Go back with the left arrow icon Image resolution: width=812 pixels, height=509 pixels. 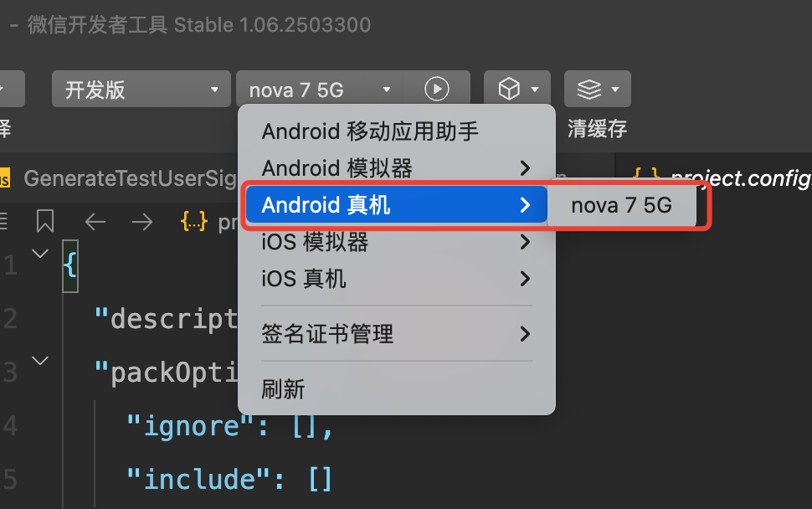pos(95,222)
